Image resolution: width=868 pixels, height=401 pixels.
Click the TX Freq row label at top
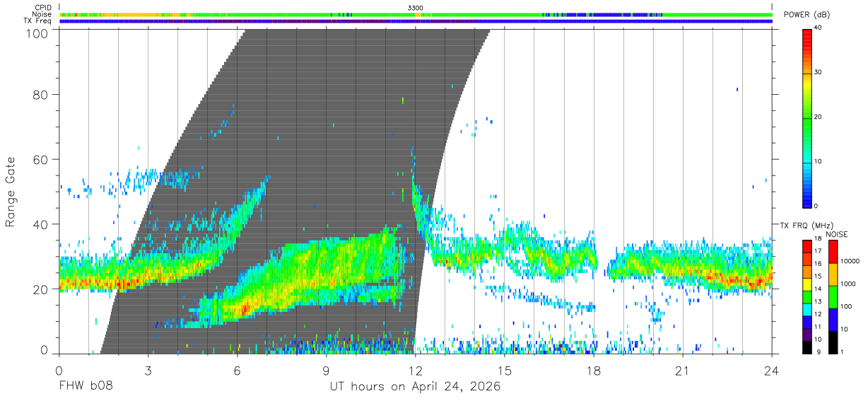point(37,21)
